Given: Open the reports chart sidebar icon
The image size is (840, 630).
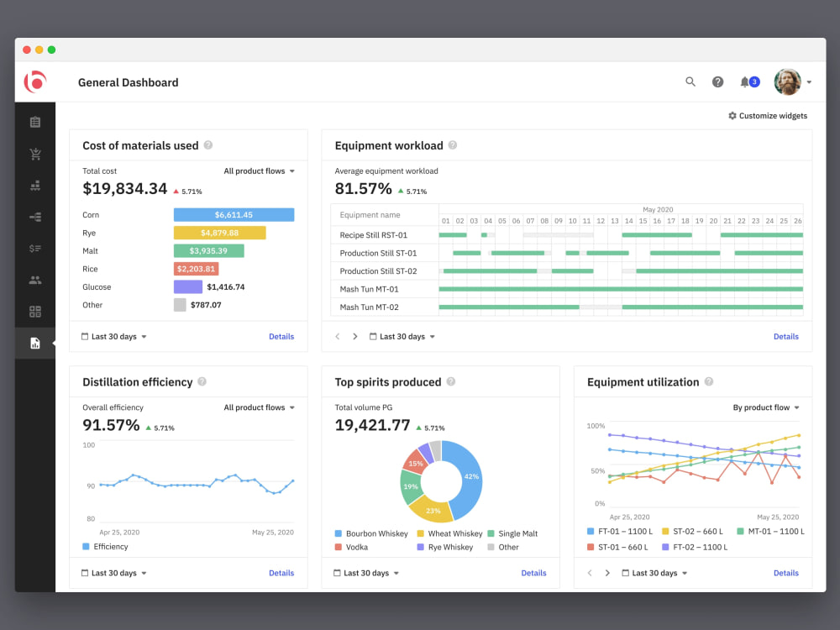Looking at the screenshot, I should pos(35,343).
